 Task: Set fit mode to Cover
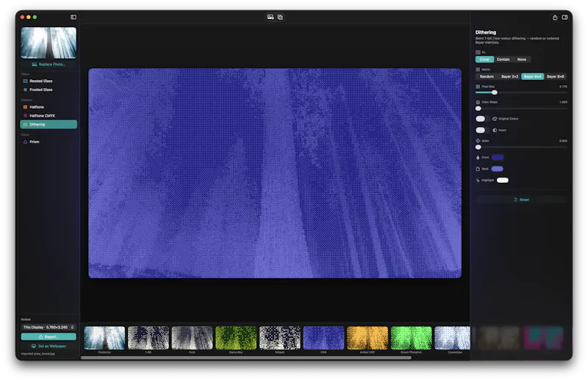coord(484,59)
